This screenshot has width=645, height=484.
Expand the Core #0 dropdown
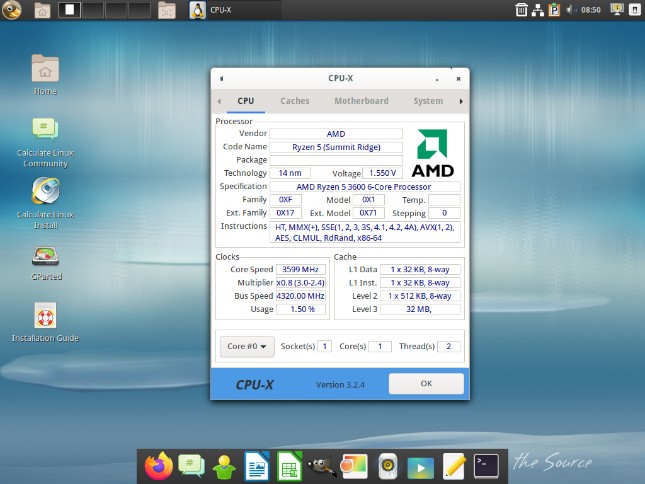coord(246,346)
